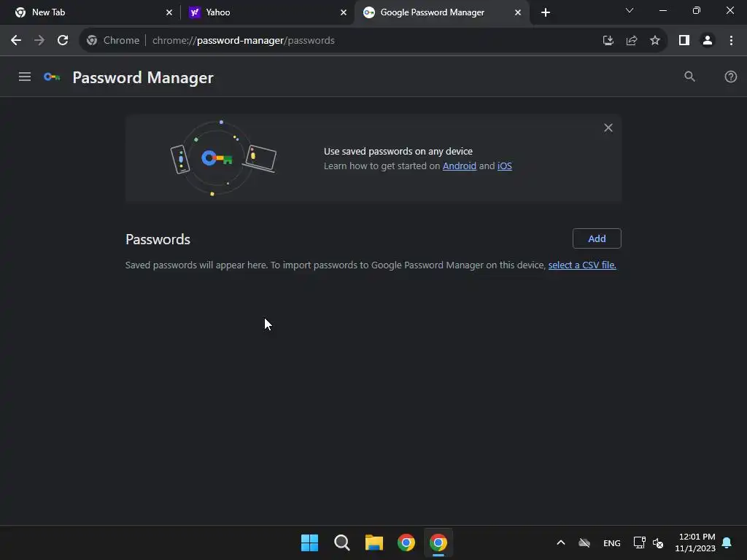Toggle the browser side panel
Viewport: 747px width, 560px height.
pyautogui.click(x=684, y=41)
